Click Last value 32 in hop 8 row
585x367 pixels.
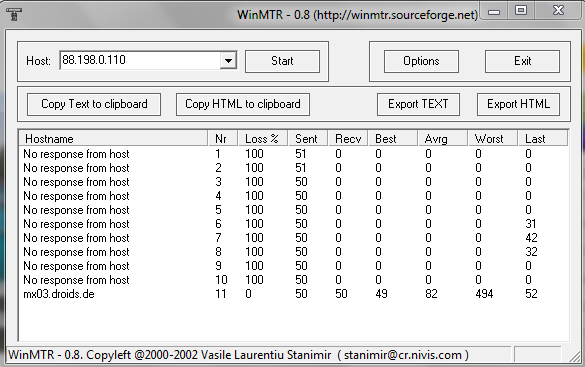tap(531, 252)
